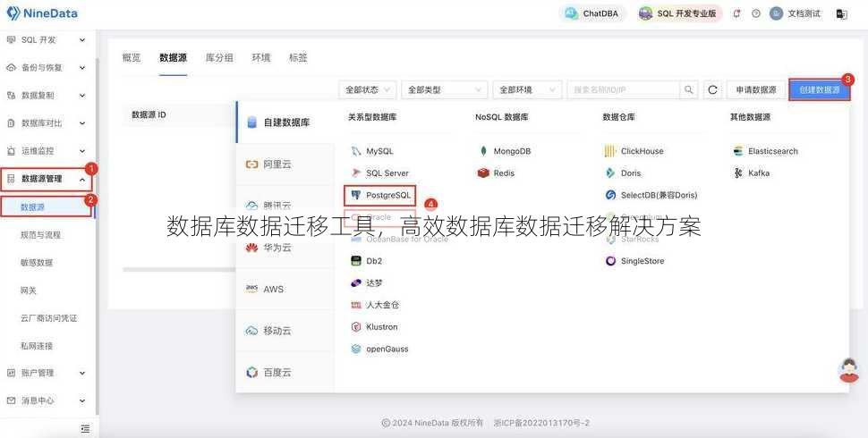This screenshot has height=438, width=868.
Task: Select 阿里云 category
Action: [285, 164]
